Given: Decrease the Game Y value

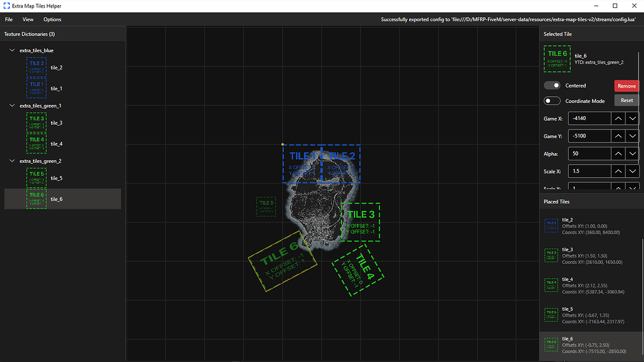Looking at the screenshot, I should click(633, 136).
